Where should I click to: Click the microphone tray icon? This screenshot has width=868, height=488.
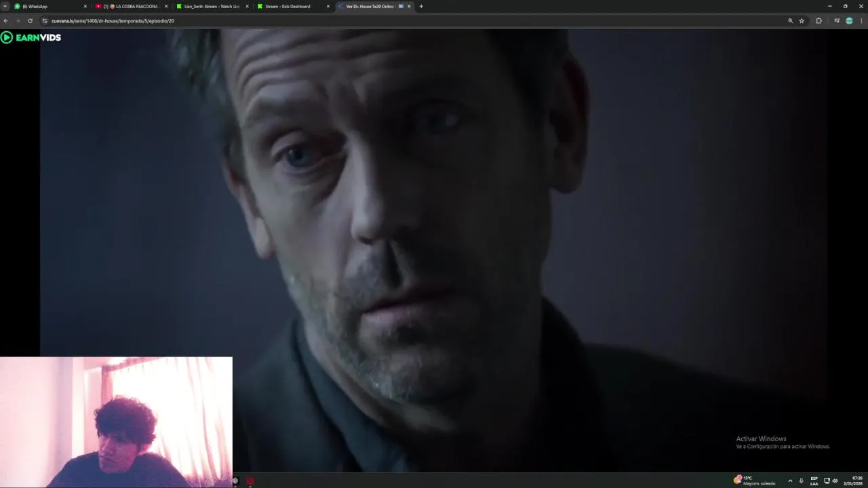[x=801, y=481]
